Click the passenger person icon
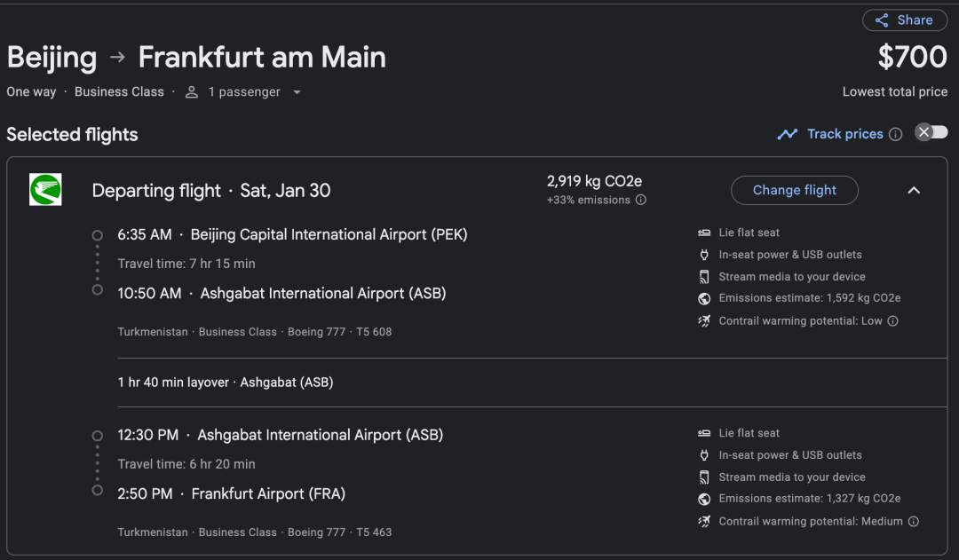Screen dimensions: 959x560 pyautogui.click(x=192, y=92)
